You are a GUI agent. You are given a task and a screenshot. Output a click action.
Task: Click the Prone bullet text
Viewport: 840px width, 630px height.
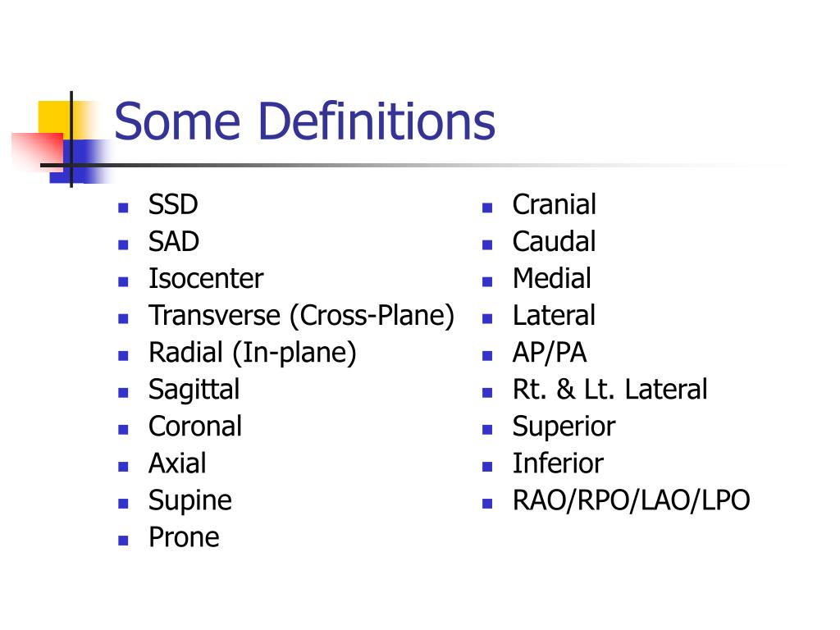184,537
